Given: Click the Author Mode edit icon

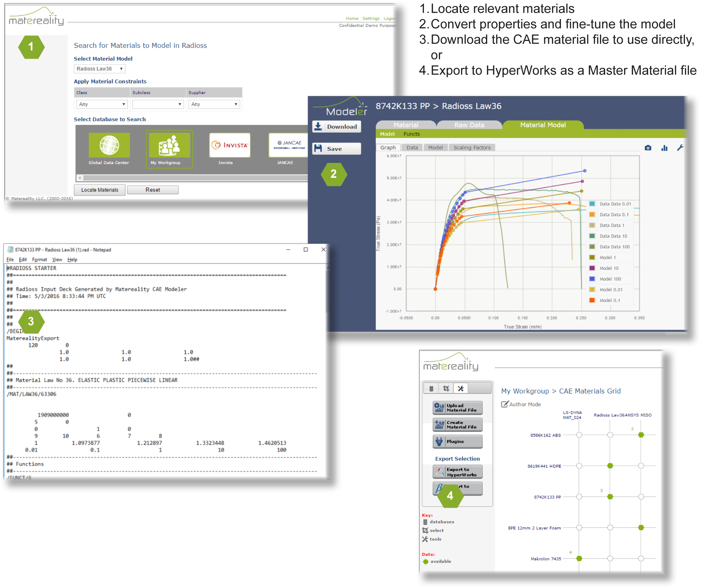Looking at the screenshot, I should pyautogui.click(x=504, y=404).
